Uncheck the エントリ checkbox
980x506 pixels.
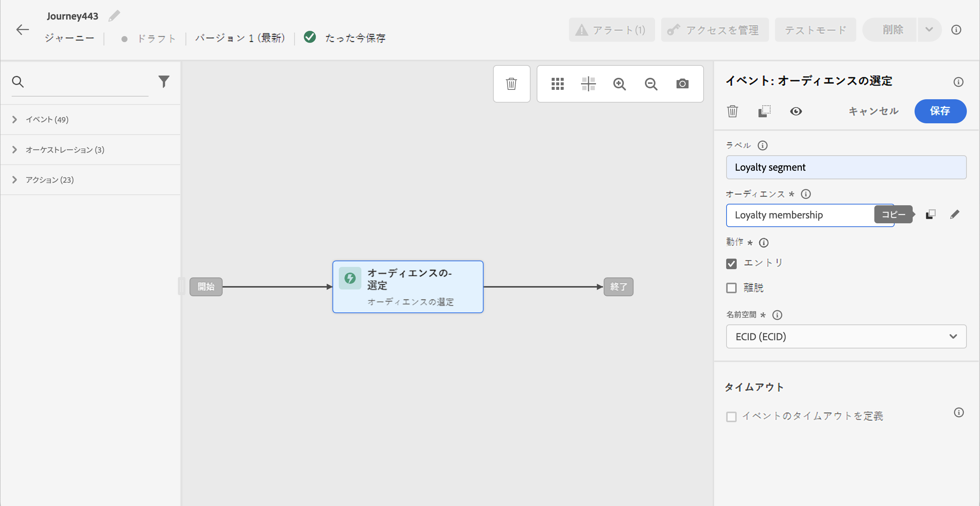point(731,264)
